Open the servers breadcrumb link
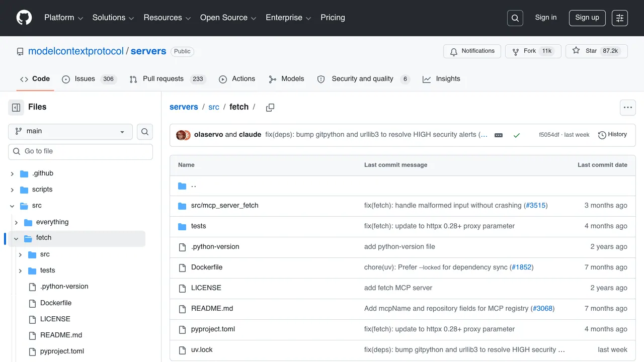 tap(184, 107)
